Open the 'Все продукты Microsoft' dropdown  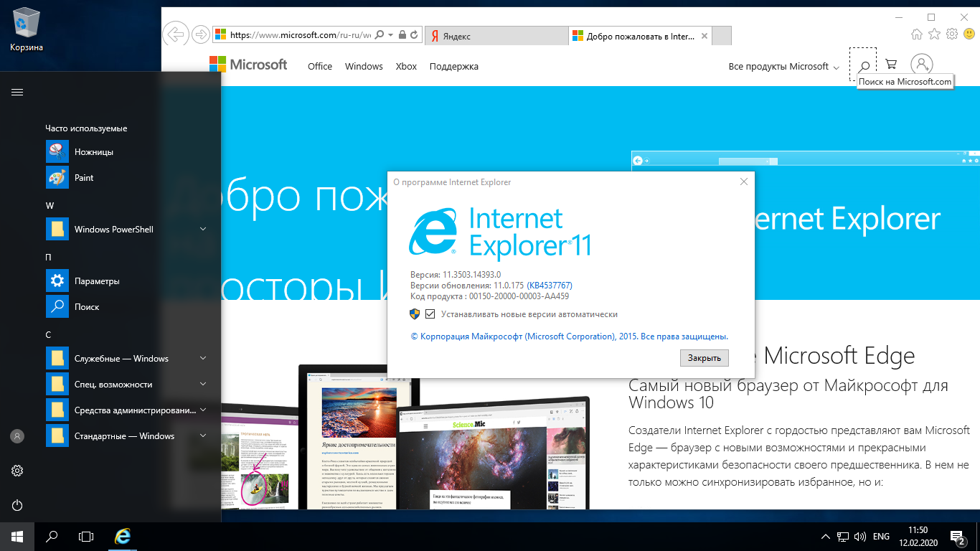pos(783,66)
